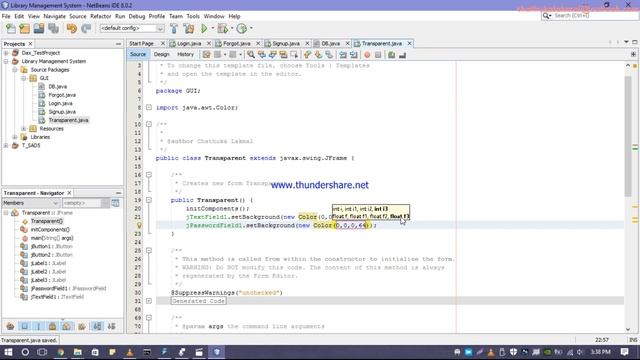Open the Debug Project dropdown arrow
Screen dimensions: 640x360
(x=231, y=28)
